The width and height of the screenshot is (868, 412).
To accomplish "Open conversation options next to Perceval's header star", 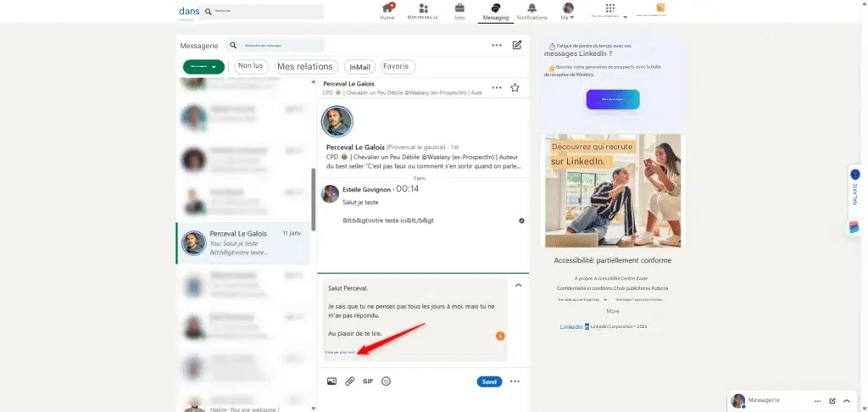I will point(497,87).
